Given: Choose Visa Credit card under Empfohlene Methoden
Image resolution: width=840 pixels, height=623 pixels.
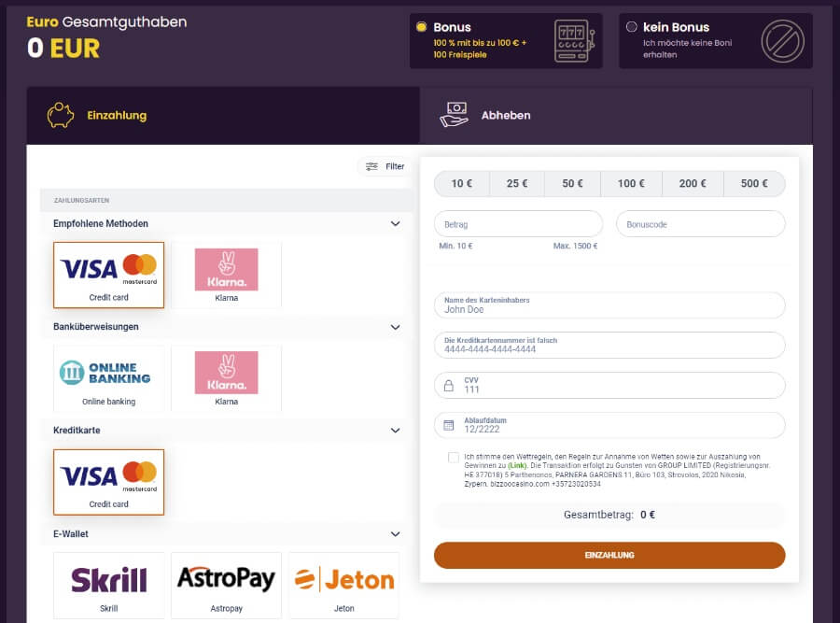Looking at the screenshot, I should click(109, 275).
